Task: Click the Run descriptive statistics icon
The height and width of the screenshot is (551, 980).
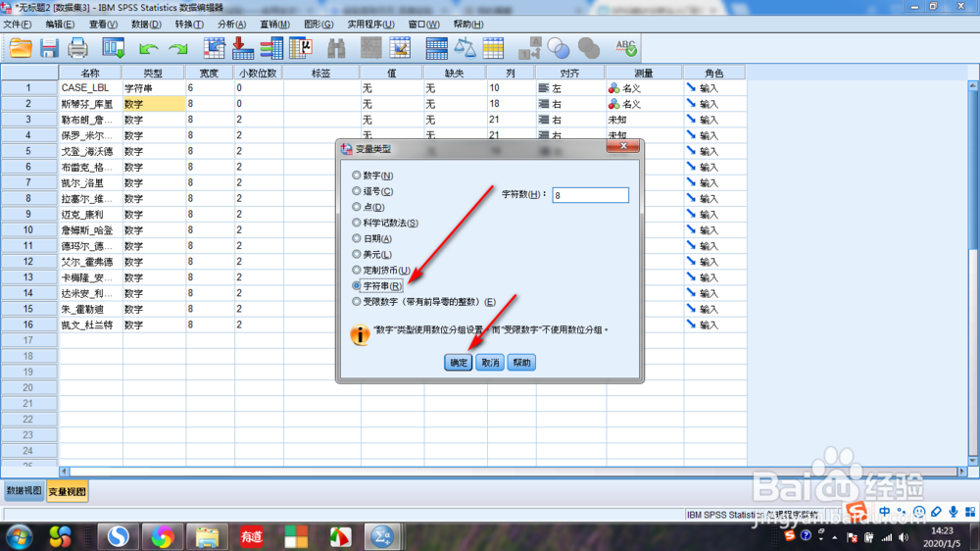Action: [301, 48]
